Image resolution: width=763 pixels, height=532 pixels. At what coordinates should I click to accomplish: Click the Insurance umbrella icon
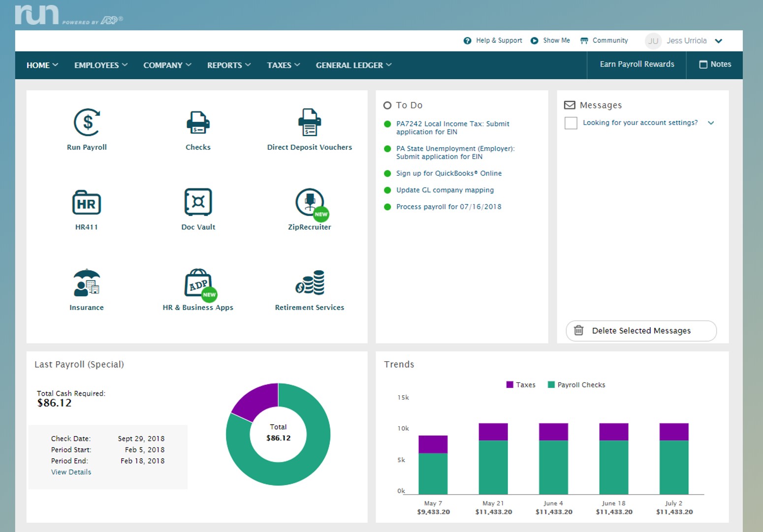tap(87, 283)
